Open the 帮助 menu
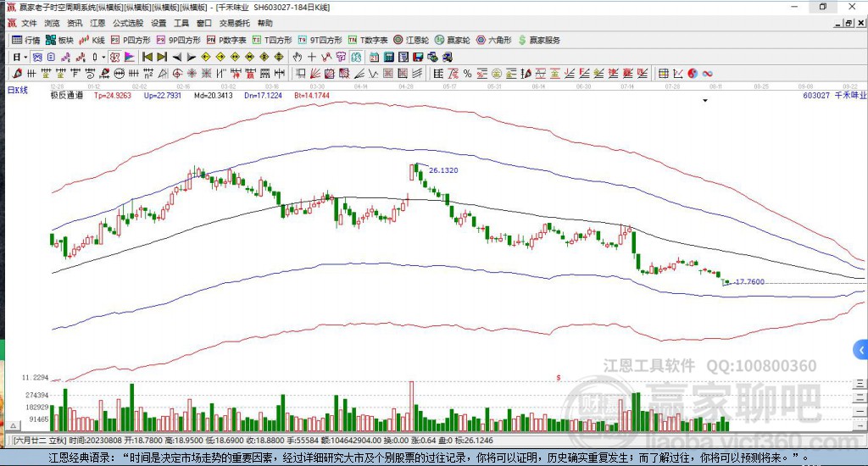868x466 pixels. 264,23
